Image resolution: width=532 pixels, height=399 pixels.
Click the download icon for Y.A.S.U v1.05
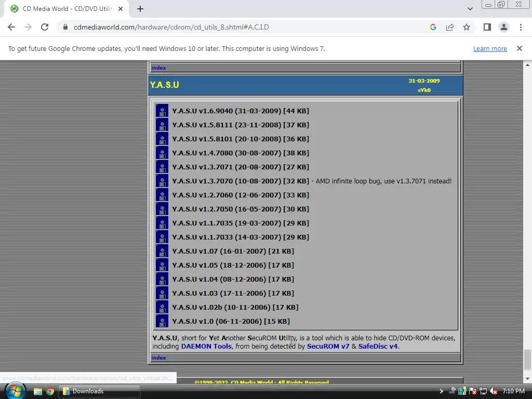(x=162, y=265)
